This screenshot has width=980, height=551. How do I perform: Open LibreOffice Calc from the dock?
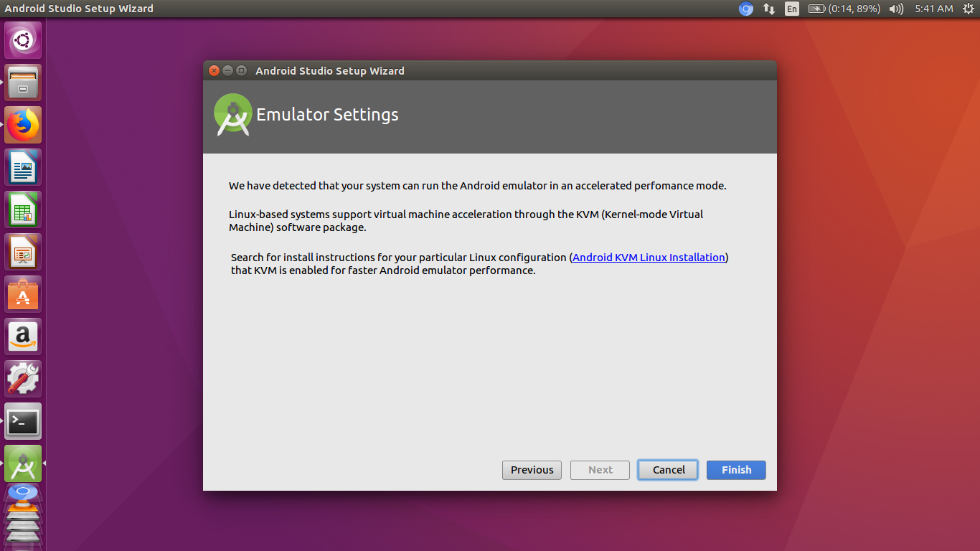[23, 209]
